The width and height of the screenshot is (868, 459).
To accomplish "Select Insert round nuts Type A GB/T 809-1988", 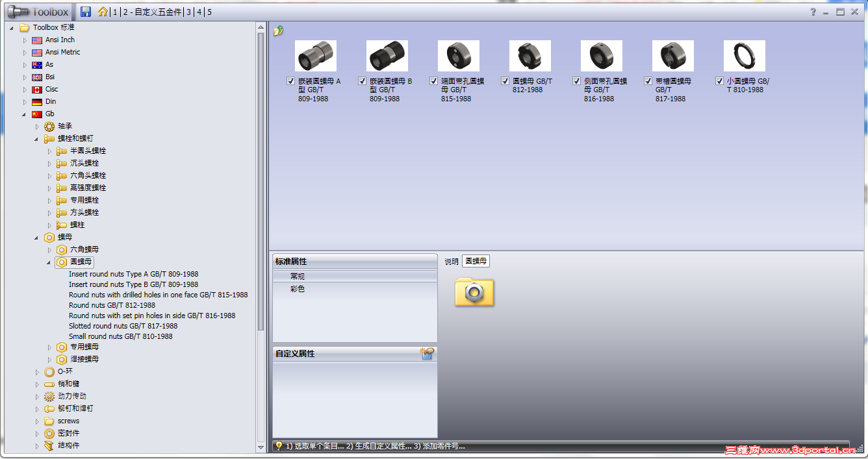I will coord(133,274).
